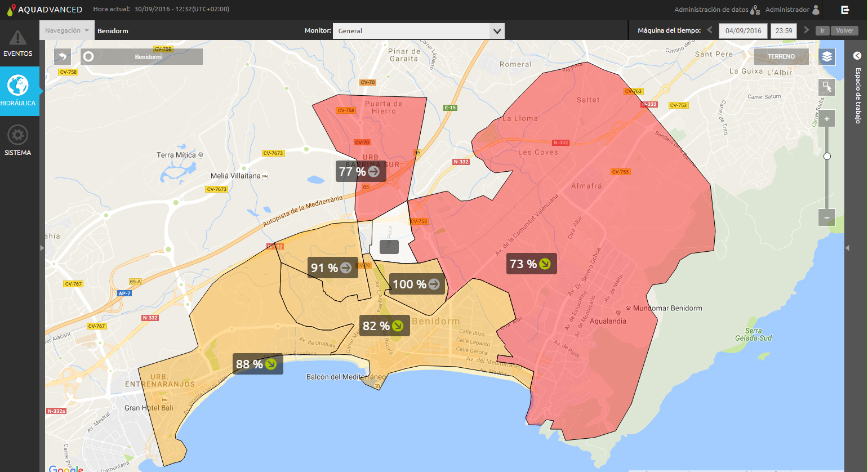Expand the Navegación dropdown
868x472 pixels.
click(67, 30)
